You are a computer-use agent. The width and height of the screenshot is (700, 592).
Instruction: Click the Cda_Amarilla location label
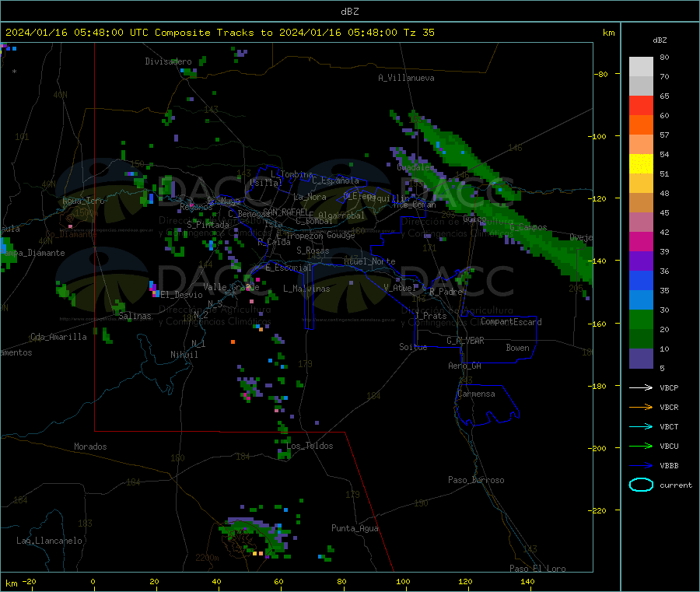click(58, 337)
